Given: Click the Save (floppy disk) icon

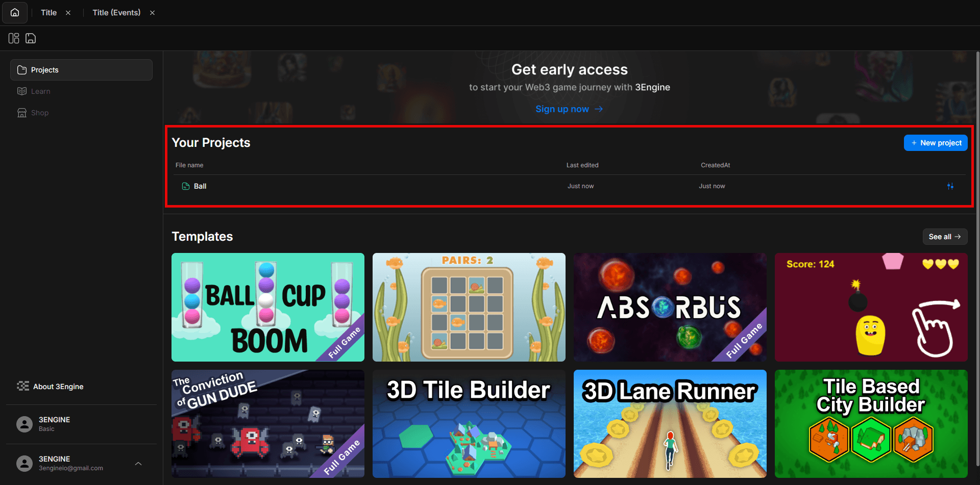Looking at the screenshot, I should tap(31, 38).
